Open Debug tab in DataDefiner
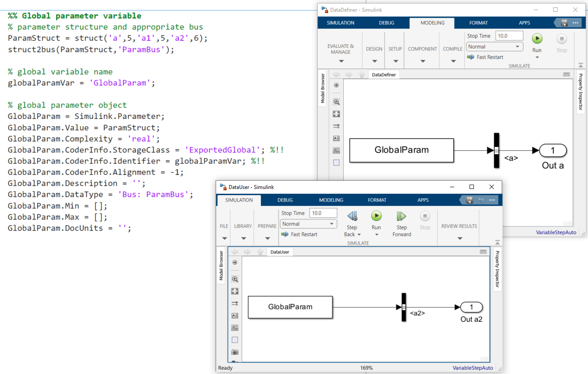The image size is (588, 374). click(x=387, y=23)
